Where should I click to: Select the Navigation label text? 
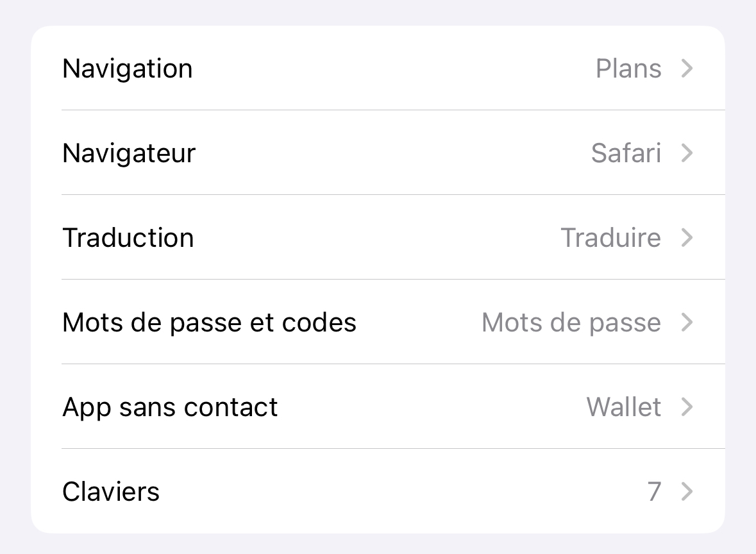[127, 68]
